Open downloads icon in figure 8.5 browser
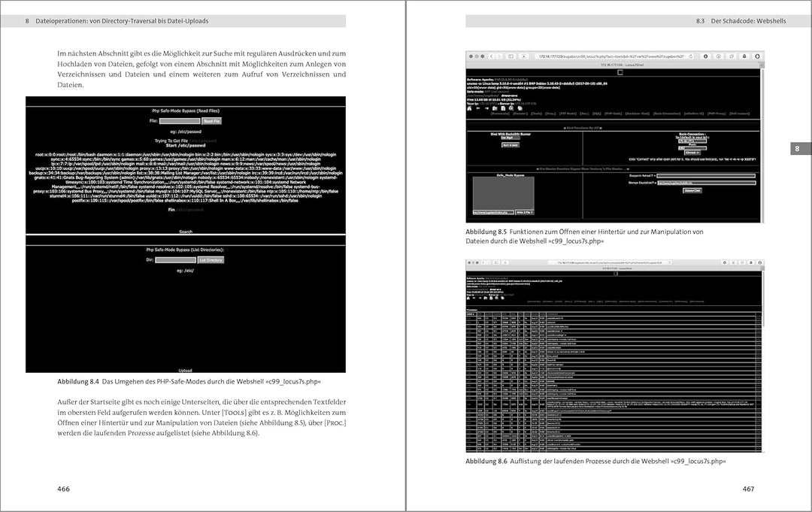This screenshot has width=812, height=512. tap(705, 56)
